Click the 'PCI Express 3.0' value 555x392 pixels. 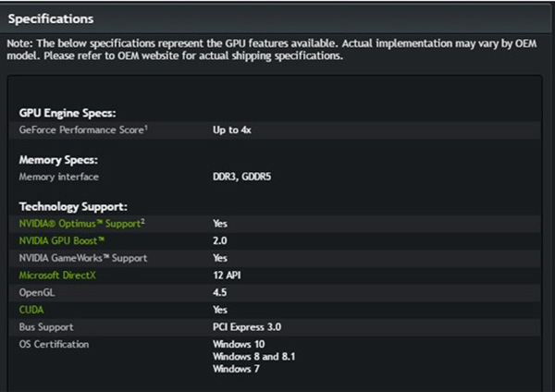click(x=247, y=327)
